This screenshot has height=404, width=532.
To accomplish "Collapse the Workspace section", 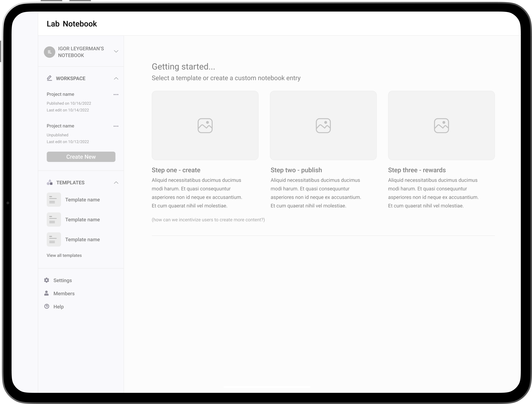I will [116, 78].
